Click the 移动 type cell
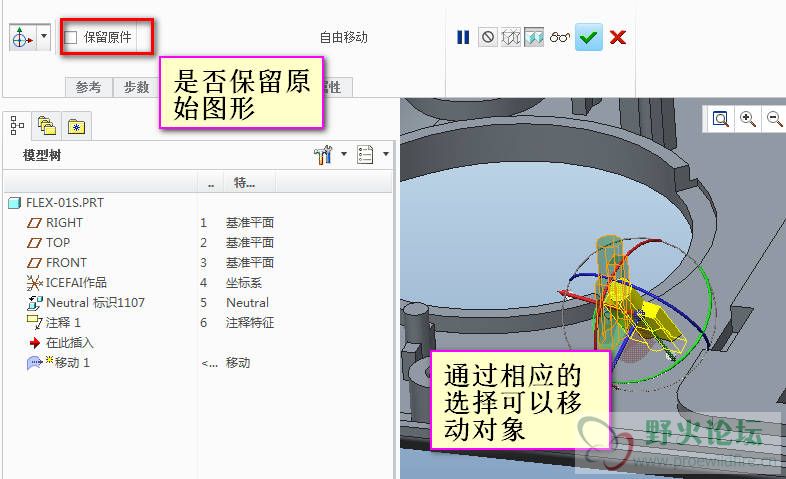 238,363
